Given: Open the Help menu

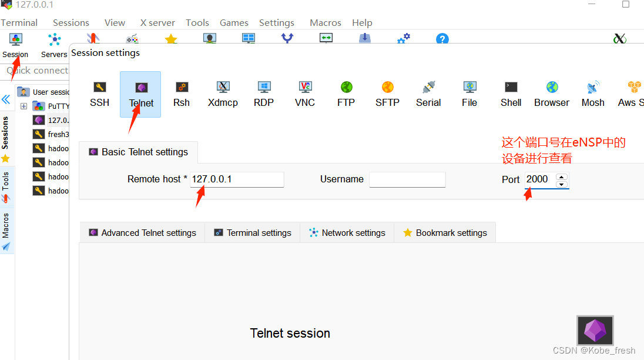Looking at the screenshot, I should [x=362, y=22].
